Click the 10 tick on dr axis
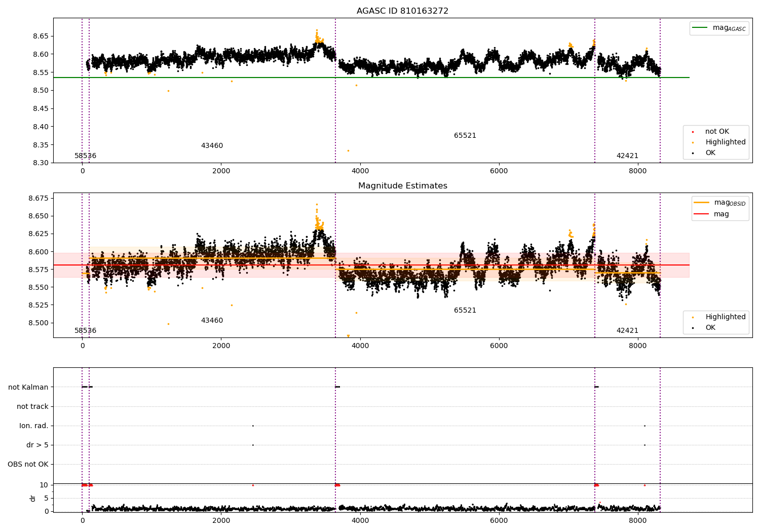Image resolution: width=760 pixels, height=532 pixels. pyautogui.click(x=44, y=485)
